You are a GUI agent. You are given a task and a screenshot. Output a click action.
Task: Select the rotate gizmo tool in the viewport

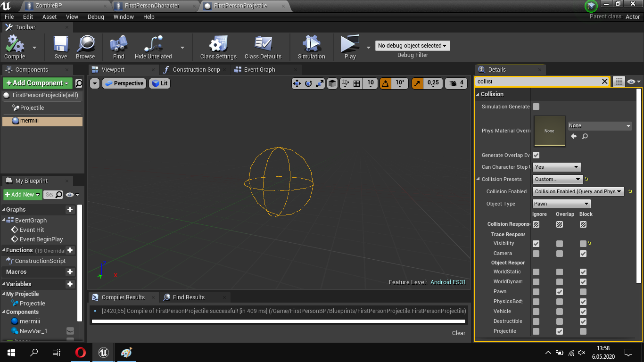pyautogui.click(x=308, y=83)
